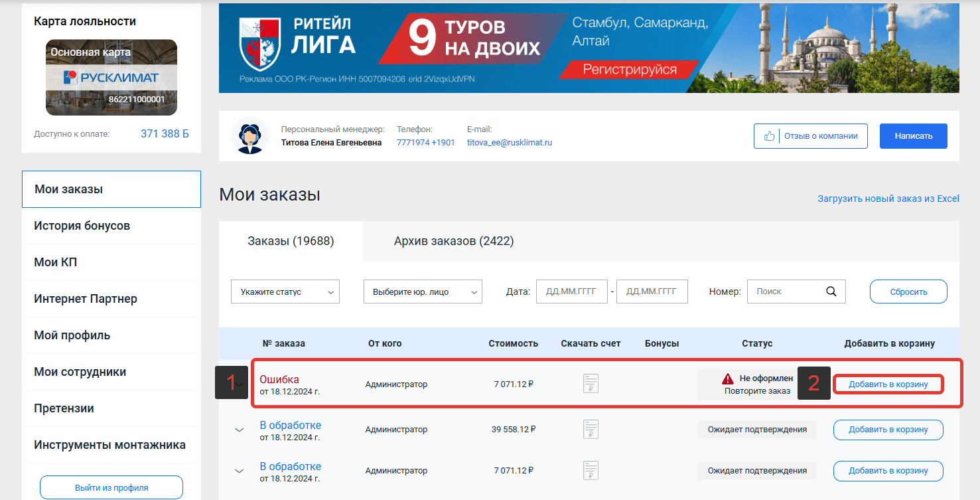Open the Ошибка order link
Image resolution: width=980 pixels, height=500 pixels.
[279, 379]
